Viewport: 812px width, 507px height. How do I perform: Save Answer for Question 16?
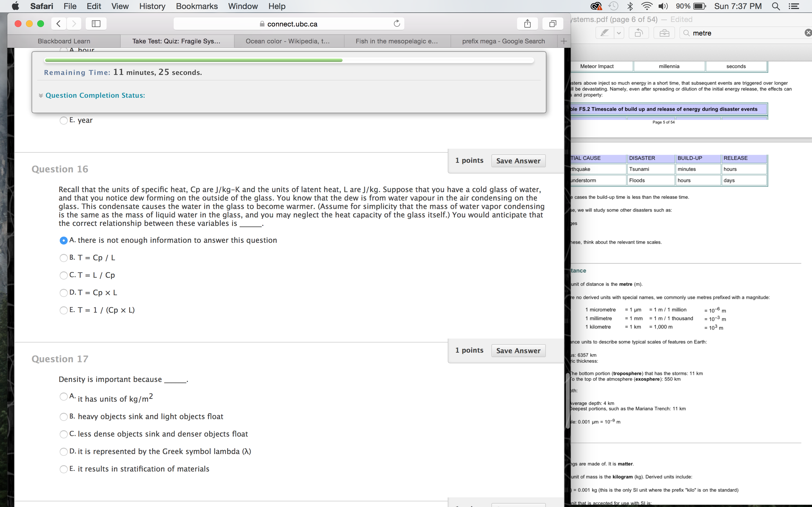(518, 161)
